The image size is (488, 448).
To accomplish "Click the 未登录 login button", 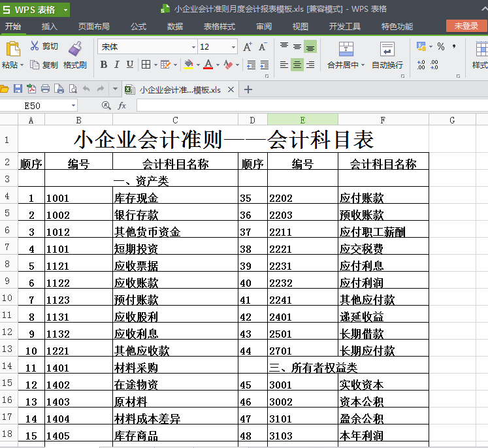I will click(466, 26).
